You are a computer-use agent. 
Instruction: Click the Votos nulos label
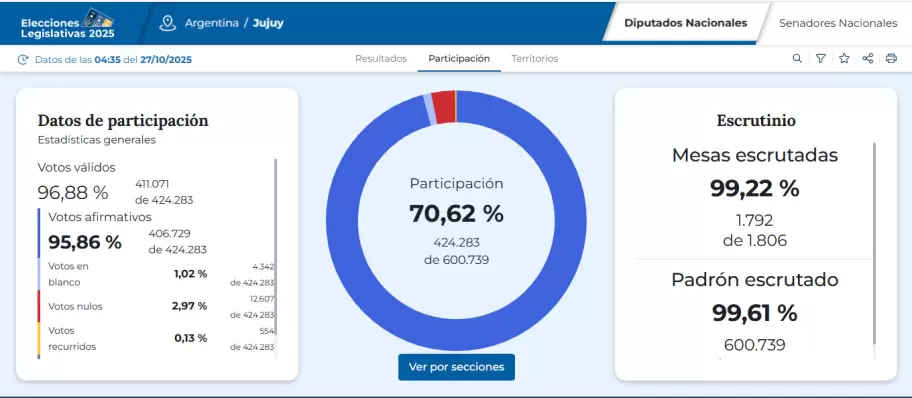click(x=75, y=307)
